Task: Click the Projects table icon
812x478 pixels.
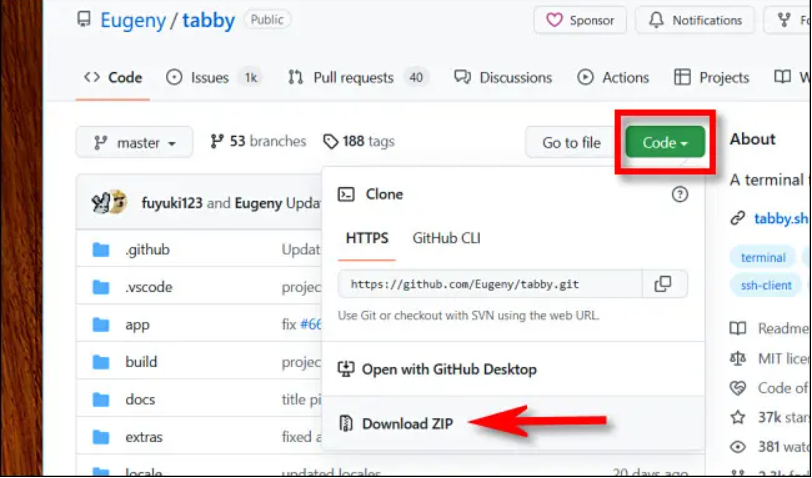Action: (x=682, y=77)
